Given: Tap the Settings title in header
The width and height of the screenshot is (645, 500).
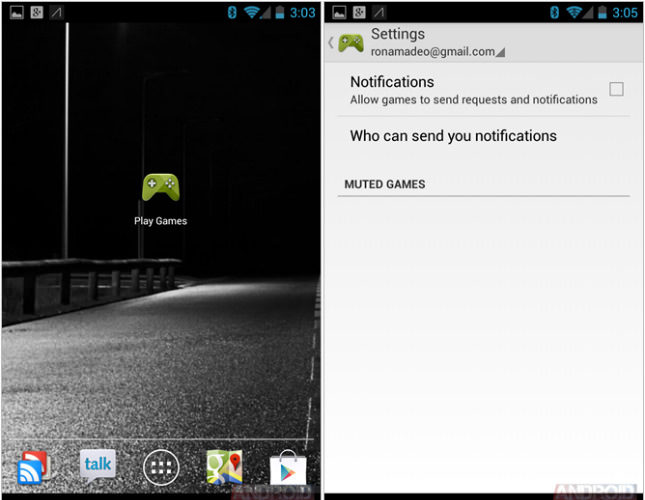Looking at the screenshot, I should click(x=398, y=34).
